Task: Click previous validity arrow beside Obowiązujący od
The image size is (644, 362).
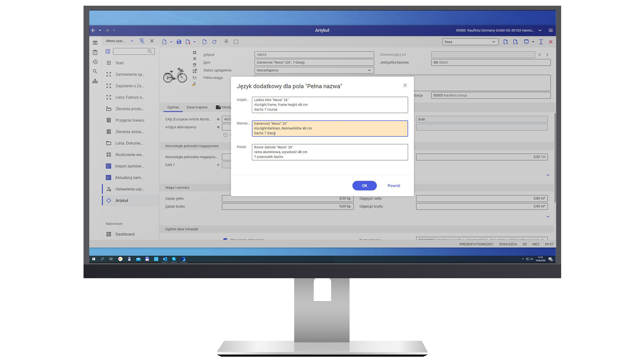Action: [540, 55]
